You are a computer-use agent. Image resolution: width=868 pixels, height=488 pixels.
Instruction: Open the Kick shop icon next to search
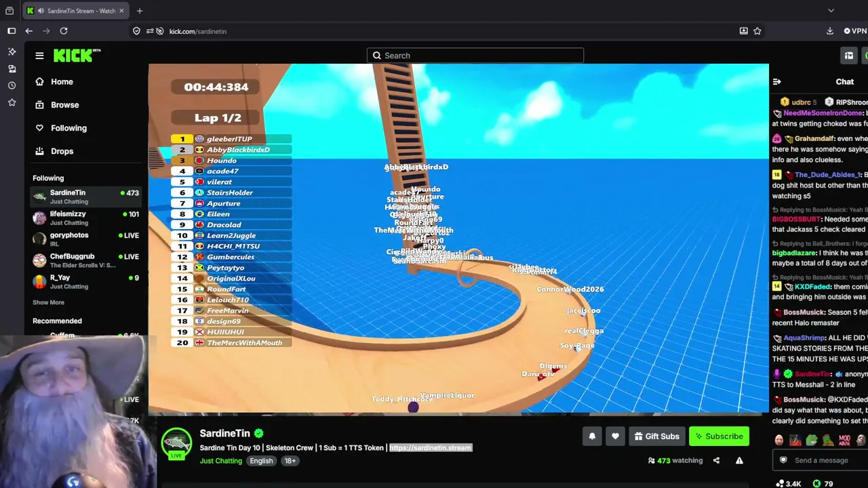click(x=848, y=56)
